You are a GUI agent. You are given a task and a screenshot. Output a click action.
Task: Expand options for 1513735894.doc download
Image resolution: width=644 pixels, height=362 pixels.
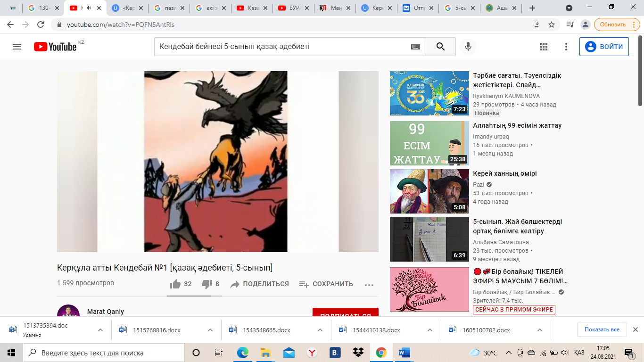(x=100, y=330)
